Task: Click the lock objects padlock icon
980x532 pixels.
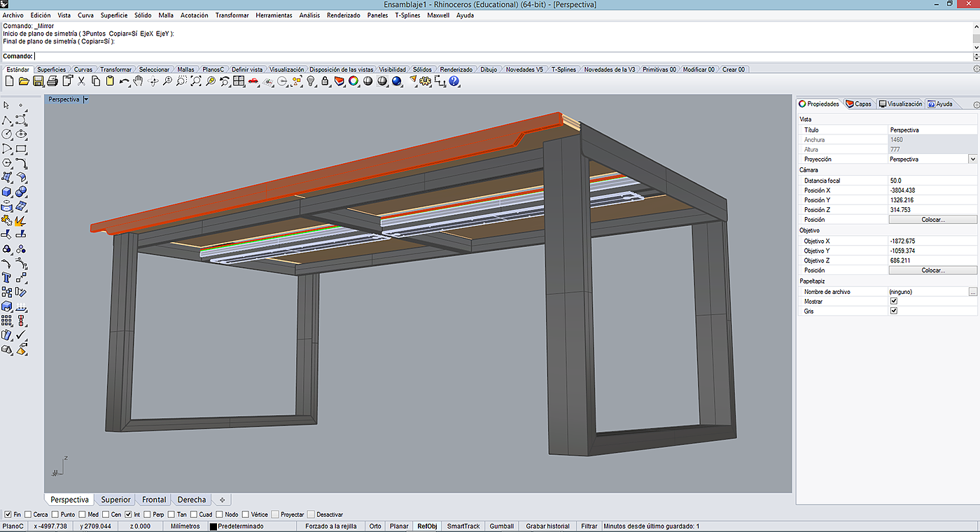Action: point(325,81)
